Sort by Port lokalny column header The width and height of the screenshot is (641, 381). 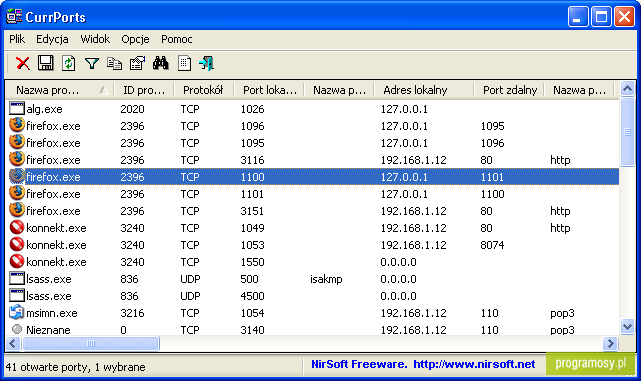(x=269, y=90)
